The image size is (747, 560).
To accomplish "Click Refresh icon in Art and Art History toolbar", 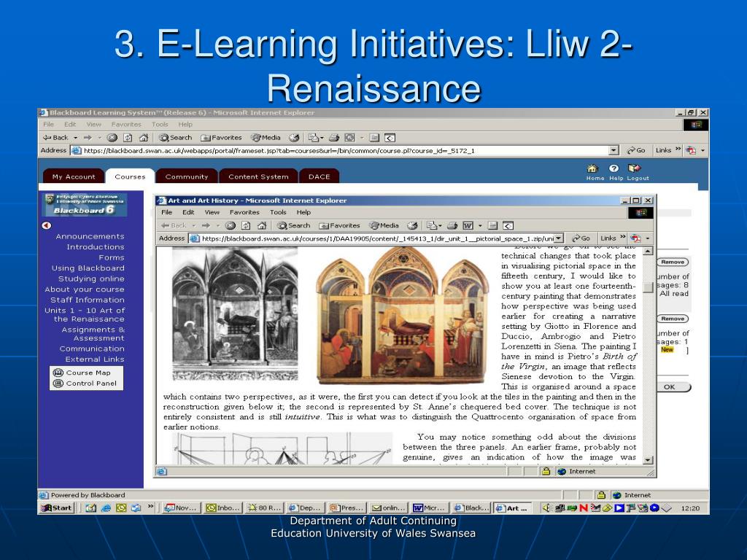I will click(x=246, y=226).
